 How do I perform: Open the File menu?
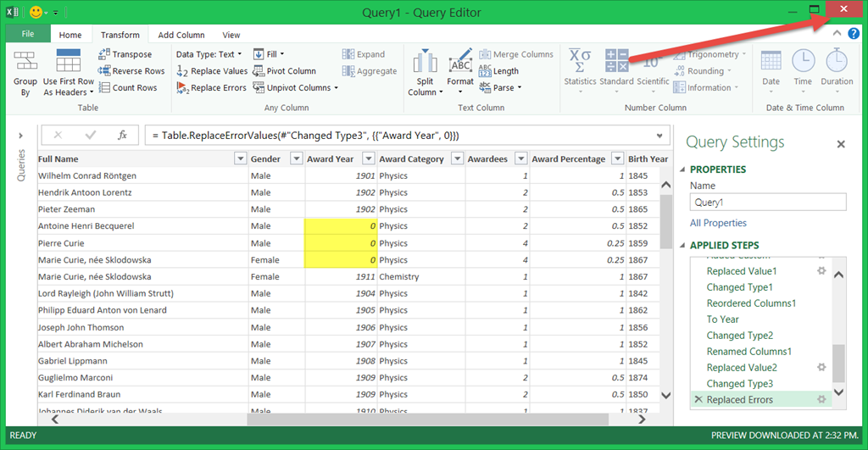28,34
